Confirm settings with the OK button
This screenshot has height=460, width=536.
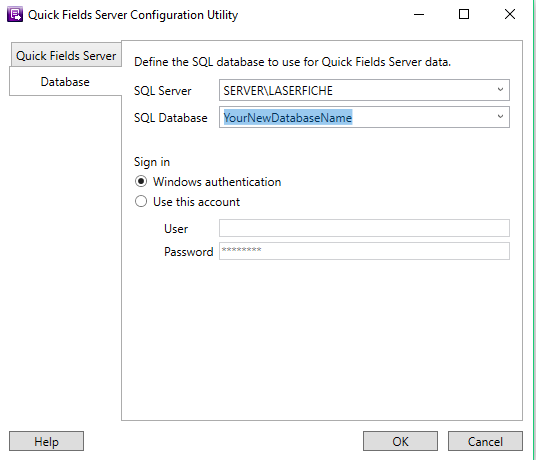(x=400, y=441)
